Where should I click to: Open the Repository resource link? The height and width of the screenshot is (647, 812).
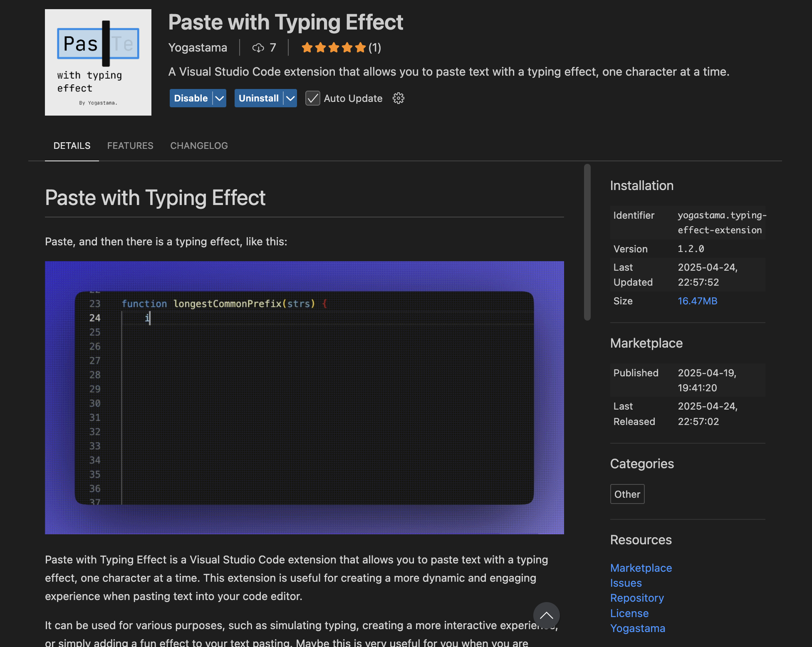[637, 598]
